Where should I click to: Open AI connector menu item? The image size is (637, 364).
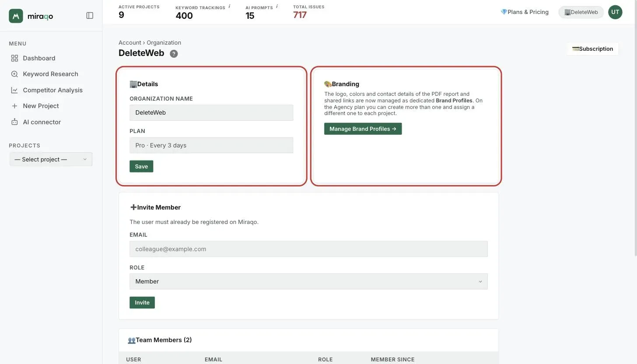[42, 122]
